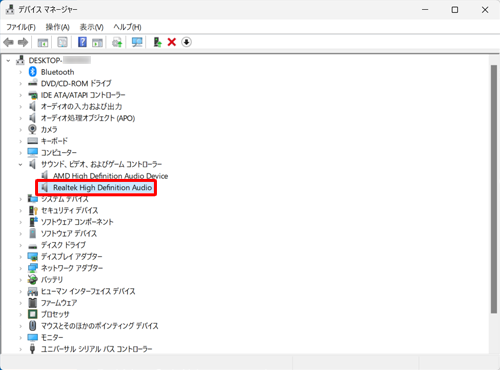Expand the ディスプレイ アダプター category
This screenshot has height=370, width=500.
tap(20, 257)
